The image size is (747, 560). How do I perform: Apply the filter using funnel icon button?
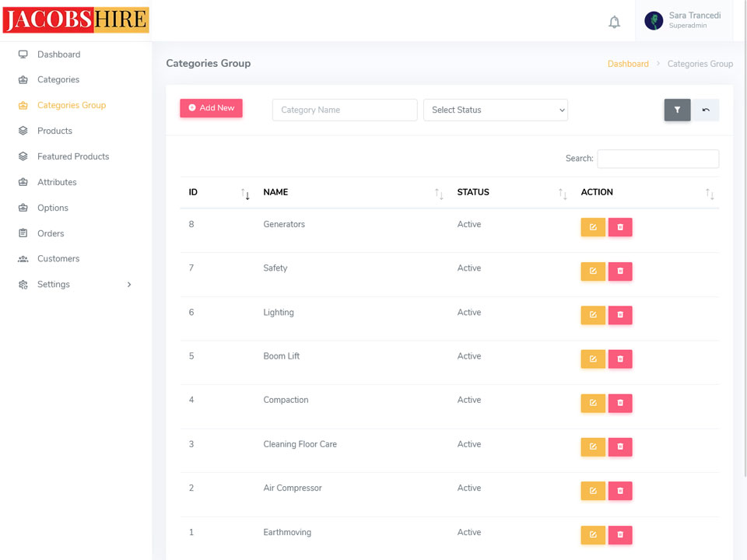[677, 110]
